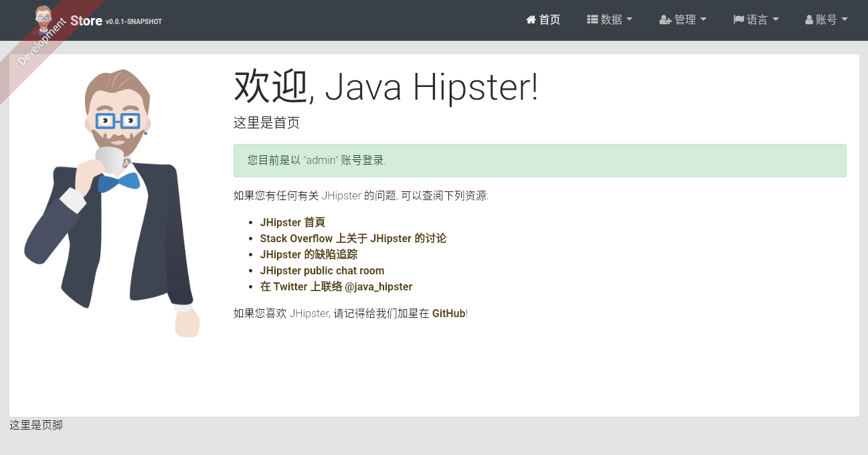Click the Development ribbon banner
868x455 pixels.
(x=41, y=41)
